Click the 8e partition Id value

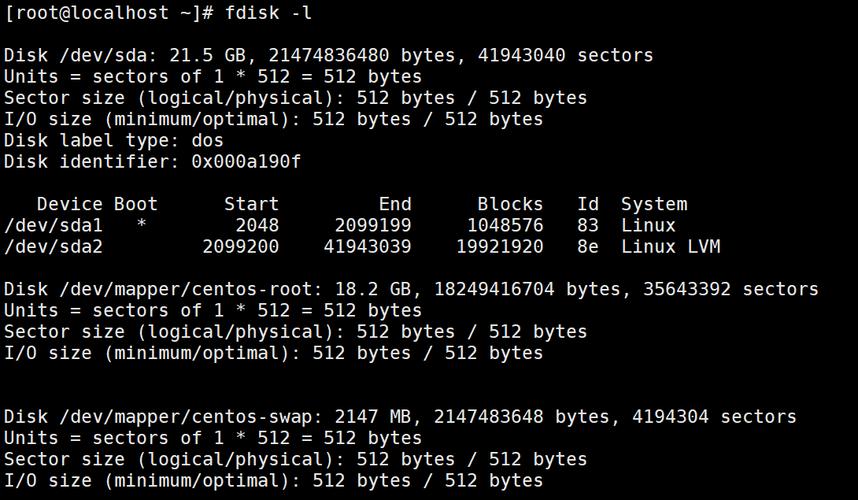tap(588, 247)
